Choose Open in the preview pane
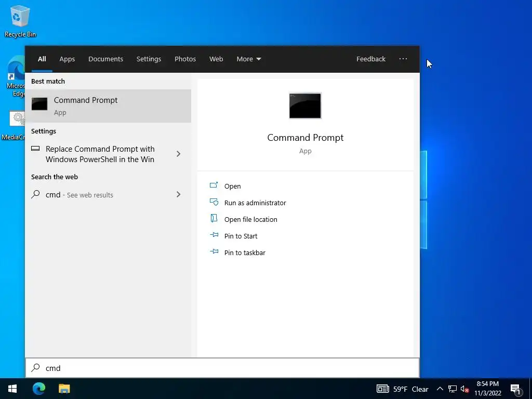Image resolution: width=532 pixels, height=399 pixels. 232,187
